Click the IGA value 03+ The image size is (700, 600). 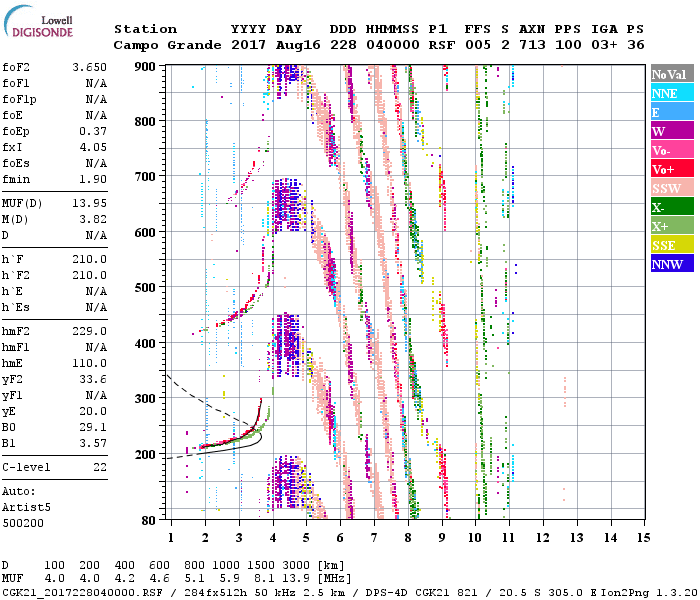click(x=604, y=45)
